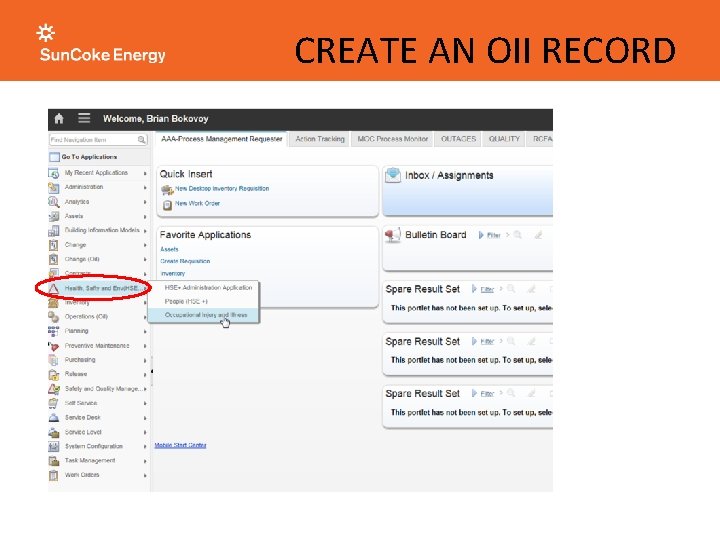The width and height of the screenshot is (720, 540).
Task: Click the Assets module icon
Action: pyautogui.click(x=54, y=216)
